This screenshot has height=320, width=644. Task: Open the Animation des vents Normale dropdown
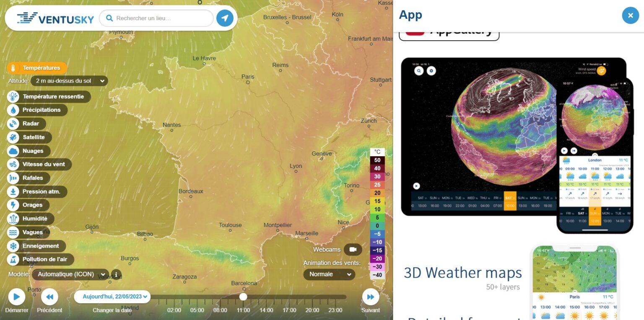pyautogui.click(x=329, y=274)
